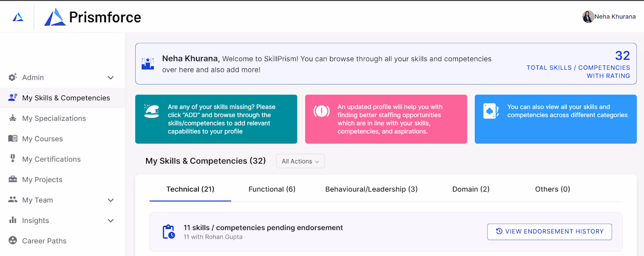Image resolution: width=644 pixels, height=256 pixels.
Task: Click the blue view skills categories card
Action: pos(555,119)
